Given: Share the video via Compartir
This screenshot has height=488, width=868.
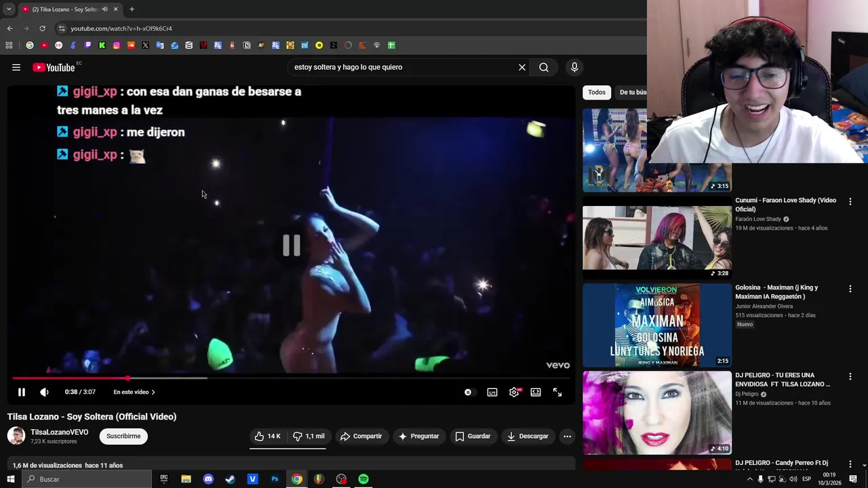Looking at the screenshot, I should coord(361,436).
